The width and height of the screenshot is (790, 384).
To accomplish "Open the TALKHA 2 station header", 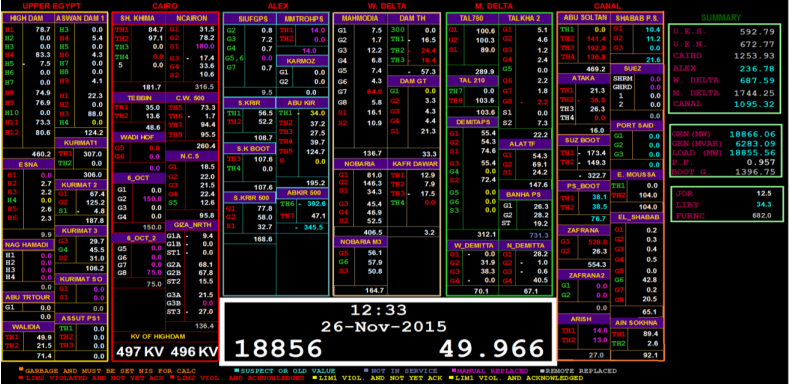I will (x=523, y=19).
